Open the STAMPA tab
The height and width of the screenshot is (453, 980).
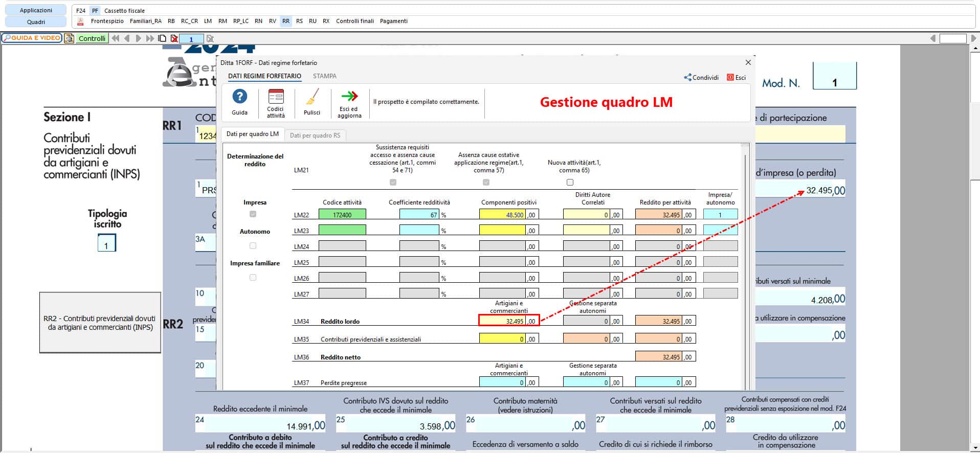tap(325, 76)
